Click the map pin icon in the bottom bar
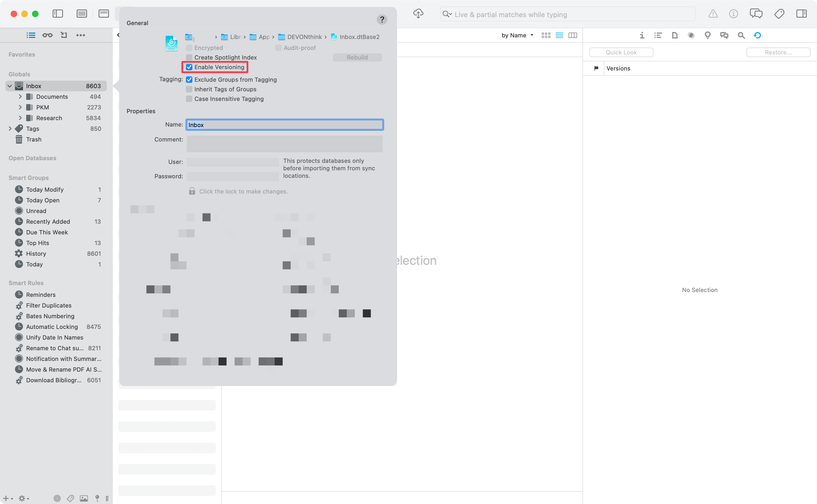 [x=97, y=498]
